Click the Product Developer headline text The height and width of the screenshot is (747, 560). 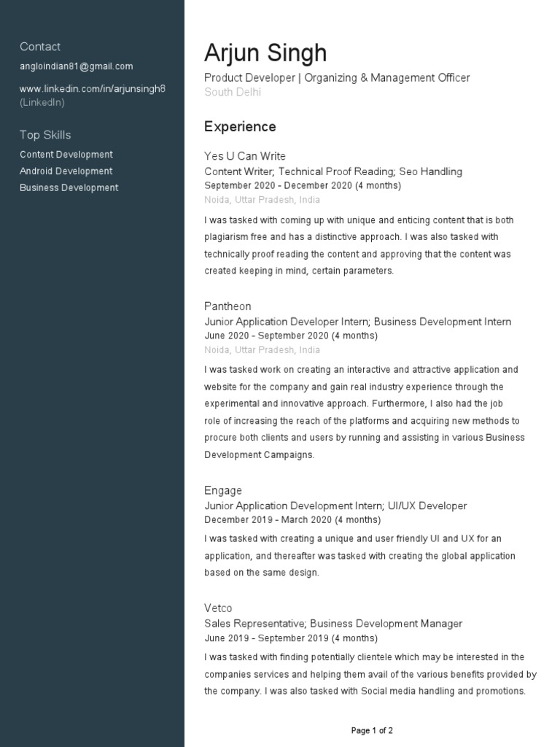click(337, 78)
